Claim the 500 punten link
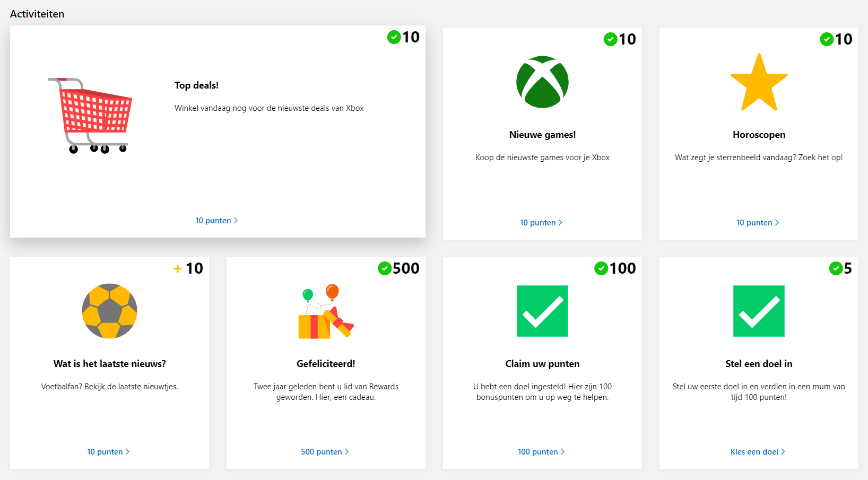 [325, 452]
